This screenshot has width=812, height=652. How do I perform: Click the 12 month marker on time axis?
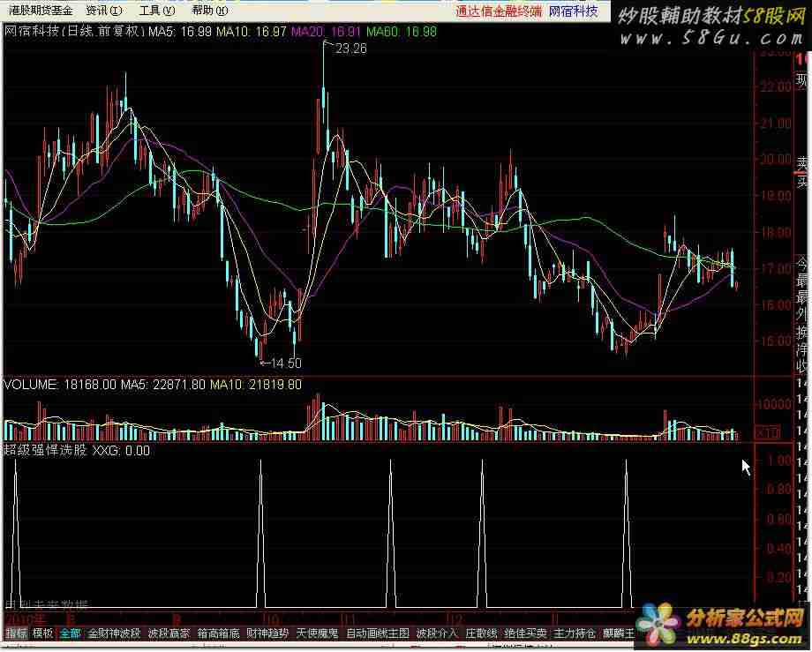[455, 618]
